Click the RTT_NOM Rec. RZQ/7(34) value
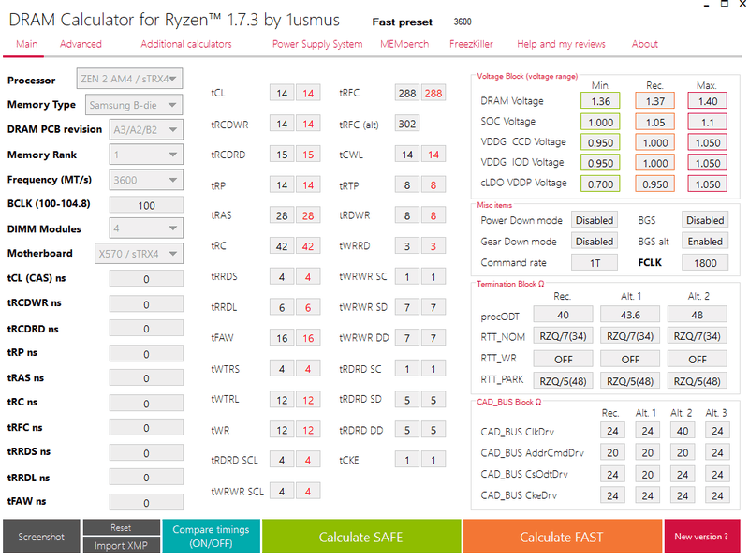The width and height of the screenshot is (749, 560). click(x=563, y=336)
